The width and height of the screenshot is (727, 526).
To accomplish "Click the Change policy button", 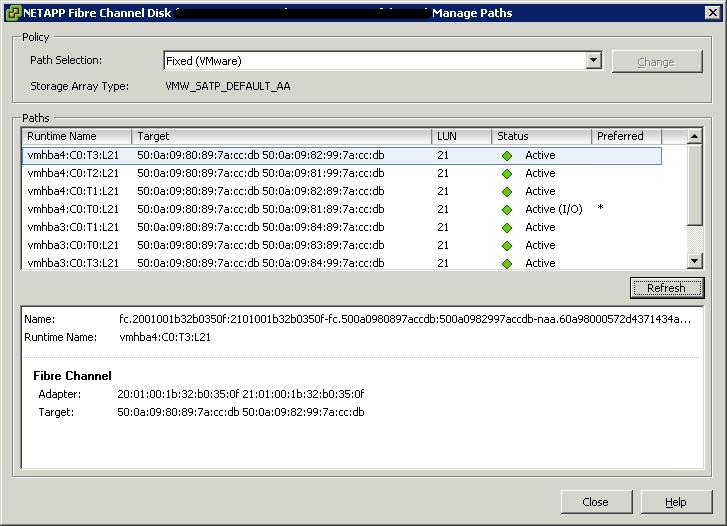I will click(657, 62).
